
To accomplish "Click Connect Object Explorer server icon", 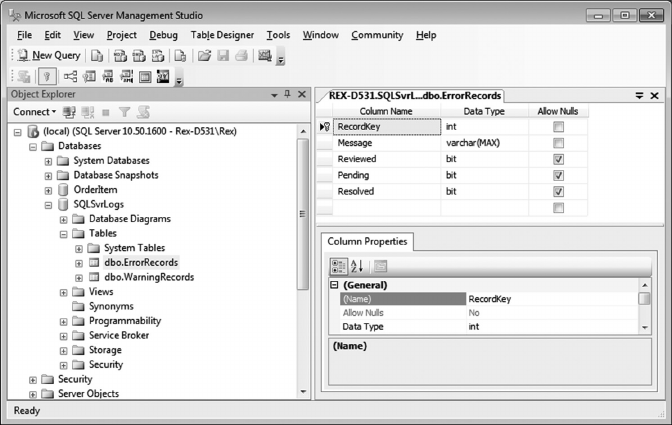I will 69,112.
